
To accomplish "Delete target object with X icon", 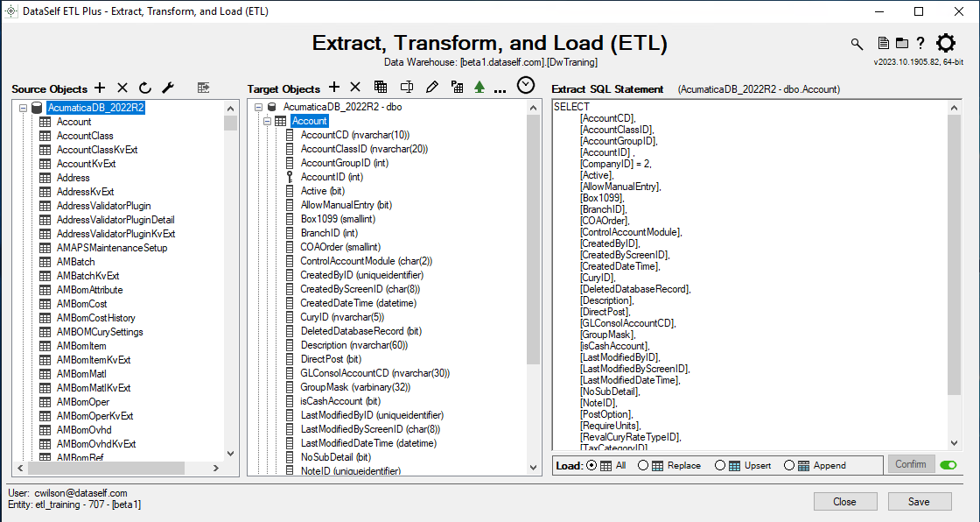I will [x=355, y=88].
